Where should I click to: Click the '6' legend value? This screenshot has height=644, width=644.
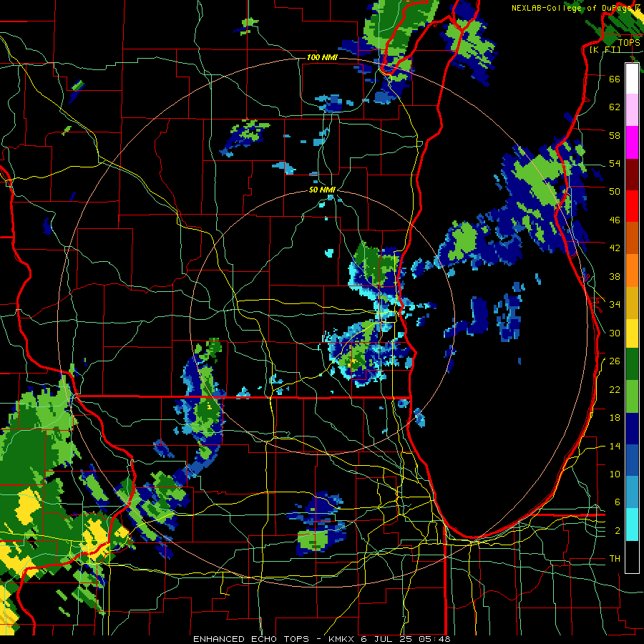(x=618, y=502)
